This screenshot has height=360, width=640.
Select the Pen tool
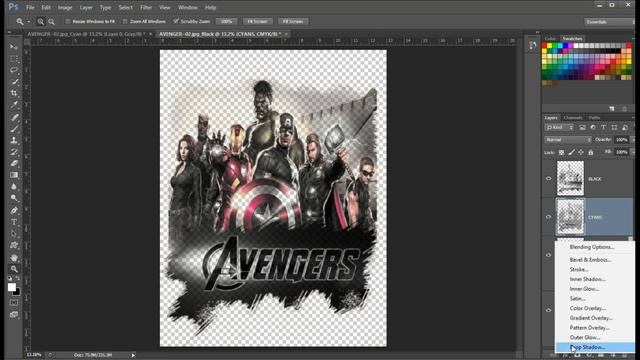click(14, 210)
